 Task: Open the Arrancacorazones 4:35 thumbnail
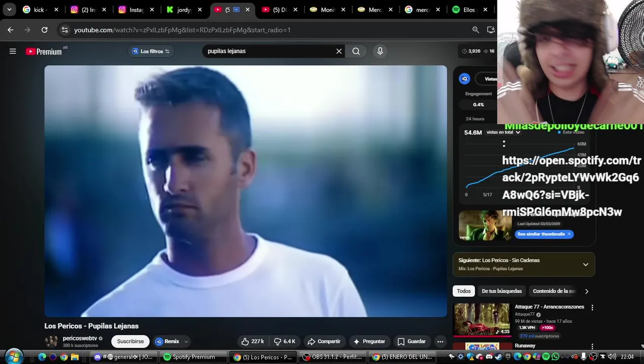pos(482,320)
